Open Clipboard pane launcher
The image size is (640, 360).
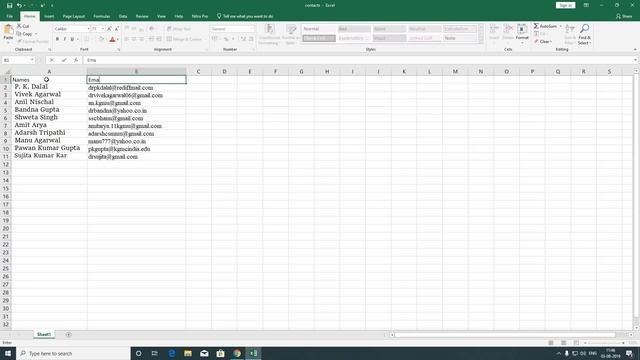click(x=50, y=49)
